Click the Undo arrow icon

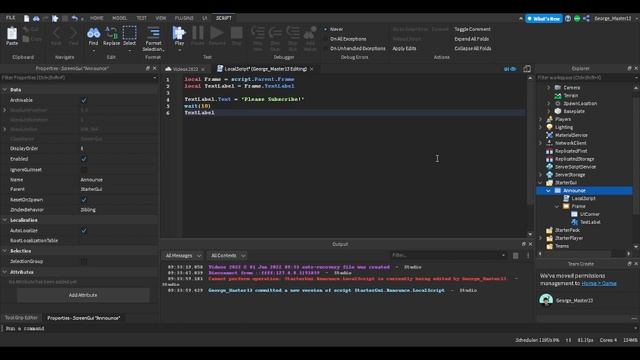click(x=74, y=18)
